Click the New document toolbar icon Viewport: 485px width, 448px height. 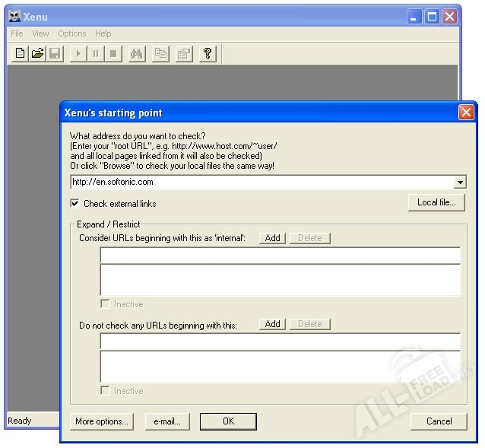coord(21,53)
